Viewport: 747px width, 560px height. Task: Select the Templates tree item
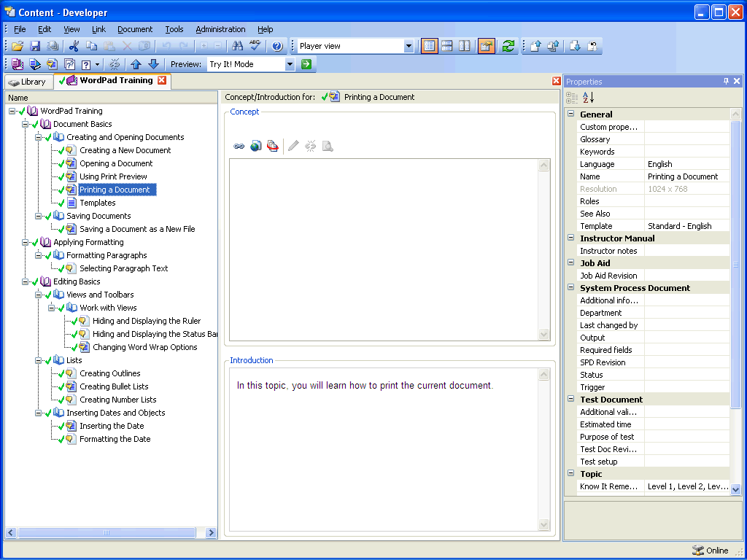point(98,203)
